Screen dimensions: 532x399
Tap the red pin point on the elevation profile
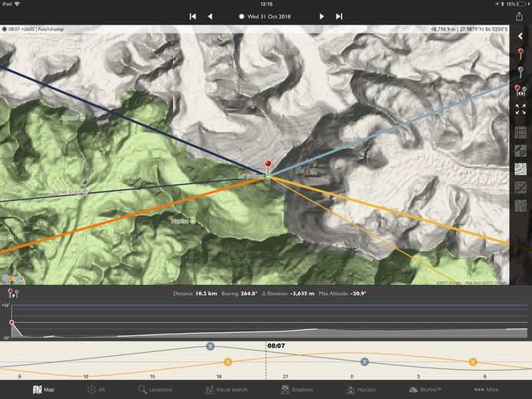click(11, 322)
